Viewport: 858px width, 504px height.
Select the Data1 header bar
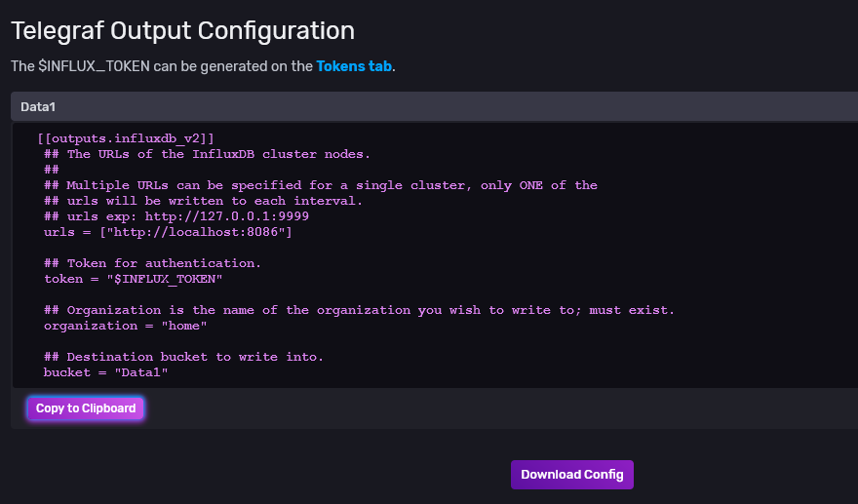(x=434, y=106)
